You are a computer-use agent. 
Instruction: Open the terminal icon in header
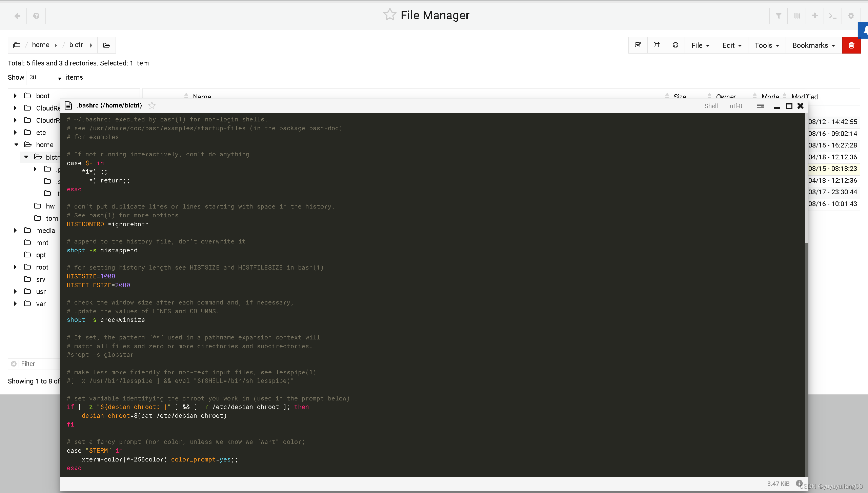coord(832,16)
